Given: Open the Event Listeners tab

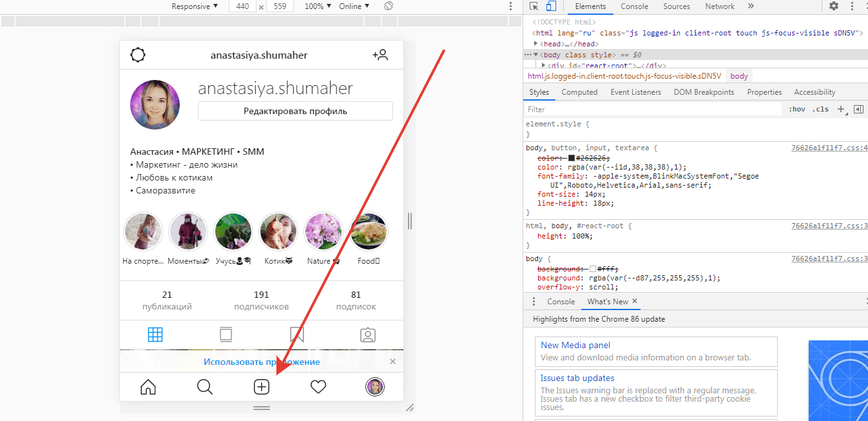Looking at the screenshot, I should pyautogui.click(x=635, y=92).
